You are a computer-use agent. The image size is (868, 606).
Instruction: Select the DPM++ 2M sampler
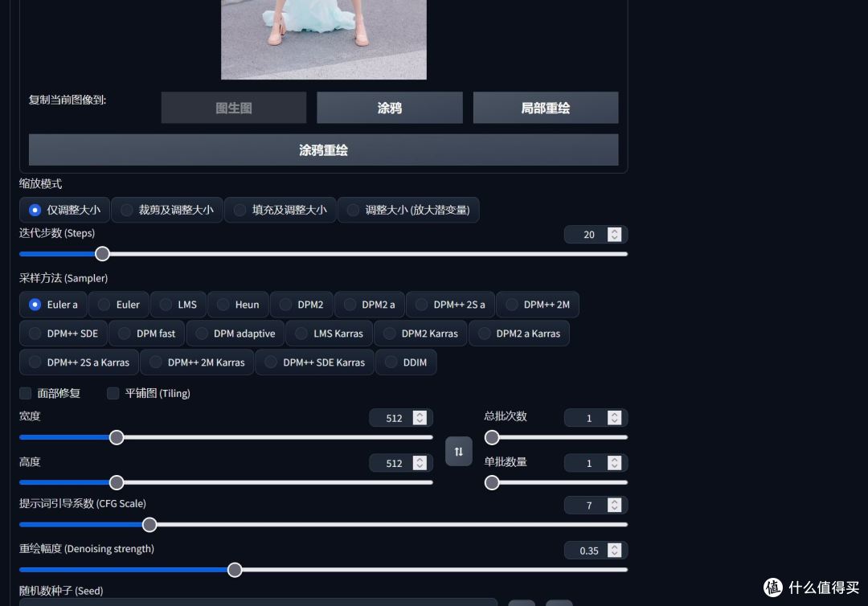click(x=538, y=304)
